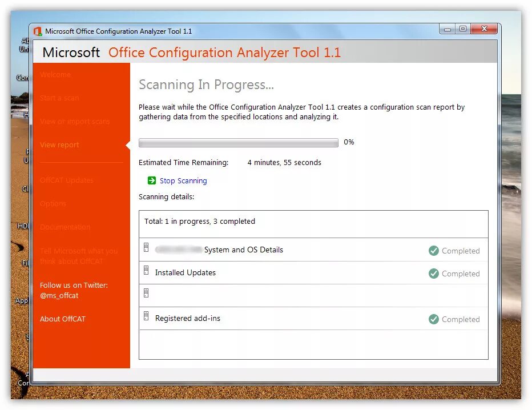
Task: Click green checkmark for Installed Updates
Action: [x=434, y=274]
